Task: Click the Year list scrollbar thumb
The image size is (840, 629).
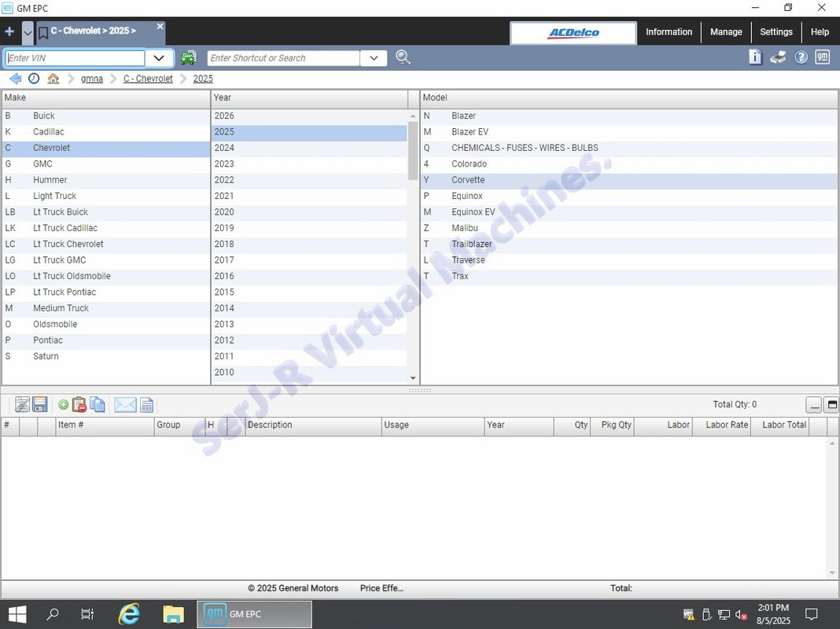Action: (x=412, y=150)
